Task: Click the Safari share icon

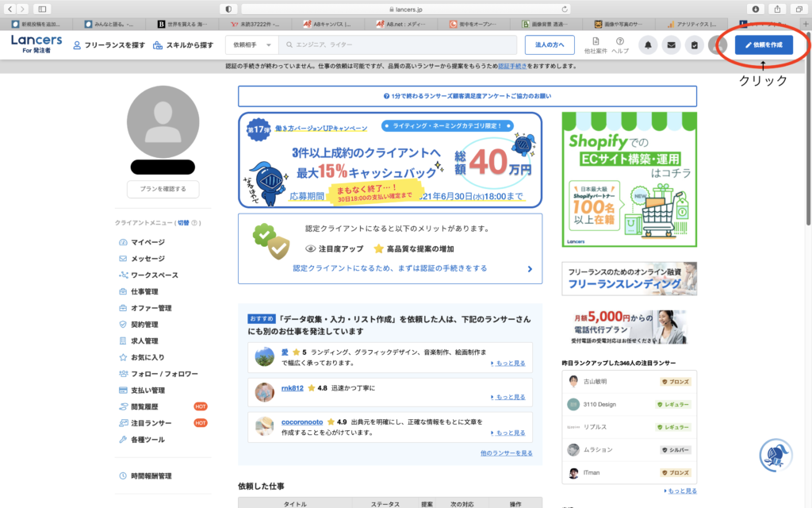Action: click(776, 9)
